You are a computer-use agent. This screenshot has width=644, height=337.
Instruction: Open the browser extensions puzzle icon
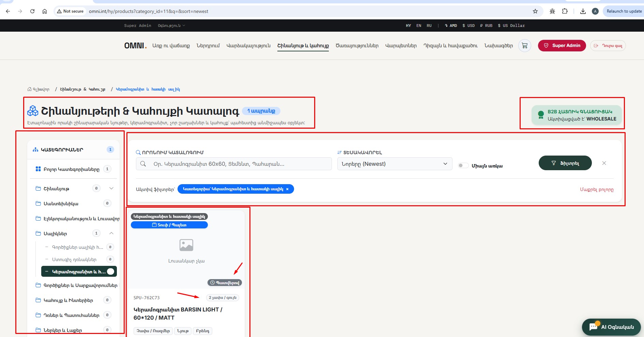click(x=565, y=11)
